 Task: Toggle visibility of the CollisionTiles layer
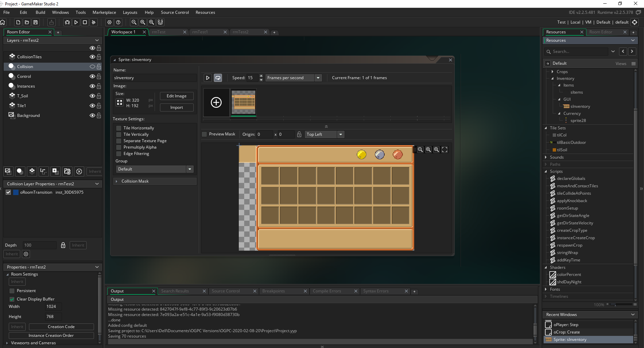tap(92, 57)
